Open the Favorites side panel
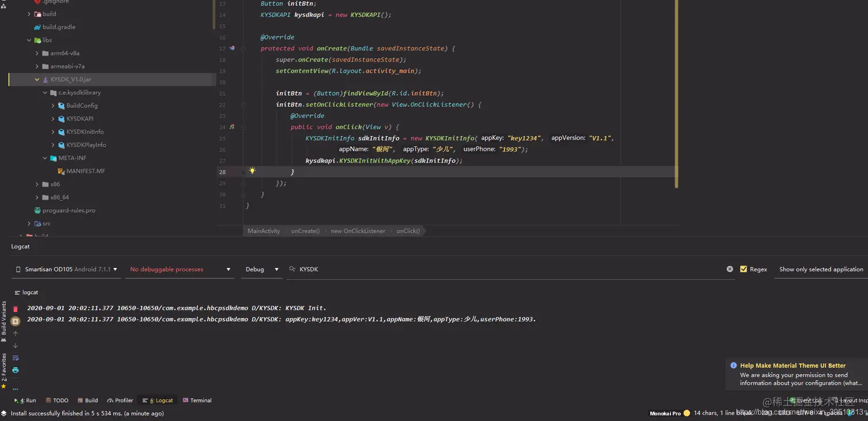The image size is (868, 421). [x=4, y=371]
